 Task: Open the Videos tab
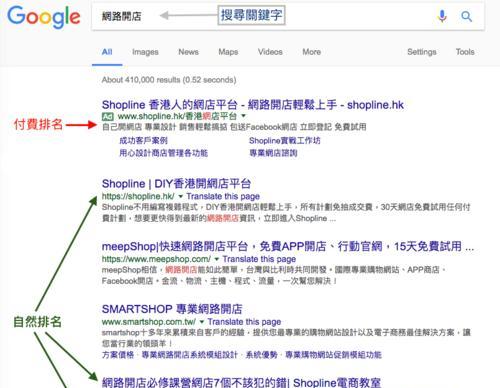(x=270, y=52)
